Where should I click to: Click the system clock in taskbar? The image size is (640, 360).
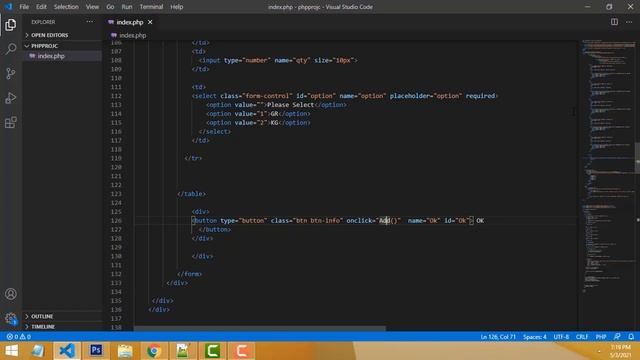tap(620, 351)
